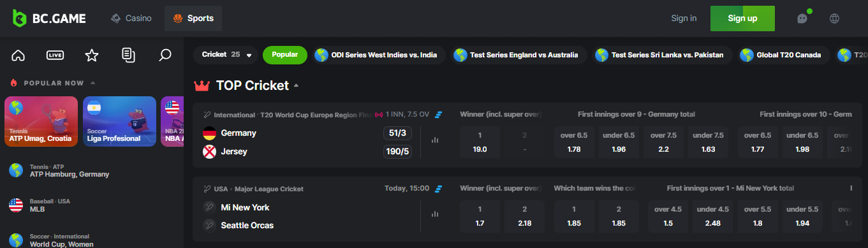Open favorites star icon
This screenshot has height=248, width=868.
(92, 55)
